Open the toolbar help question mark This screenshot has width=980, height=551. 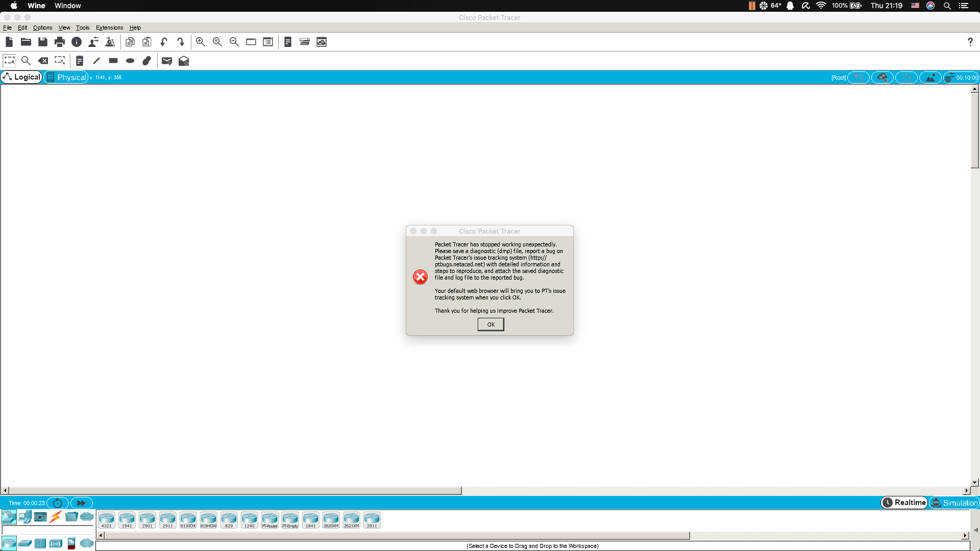(x=970, y=42)
